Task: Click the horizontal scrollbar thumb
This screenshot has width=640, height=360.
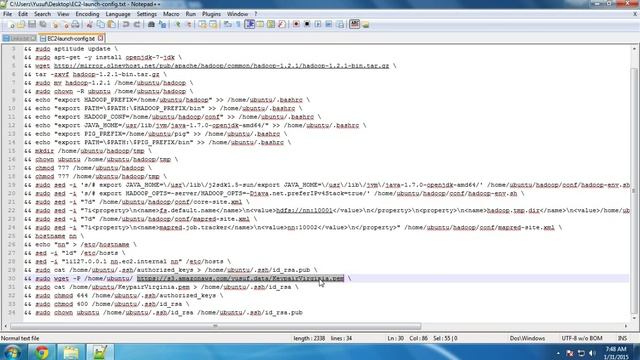Action: pyautogui.click(x=216, y=326)
